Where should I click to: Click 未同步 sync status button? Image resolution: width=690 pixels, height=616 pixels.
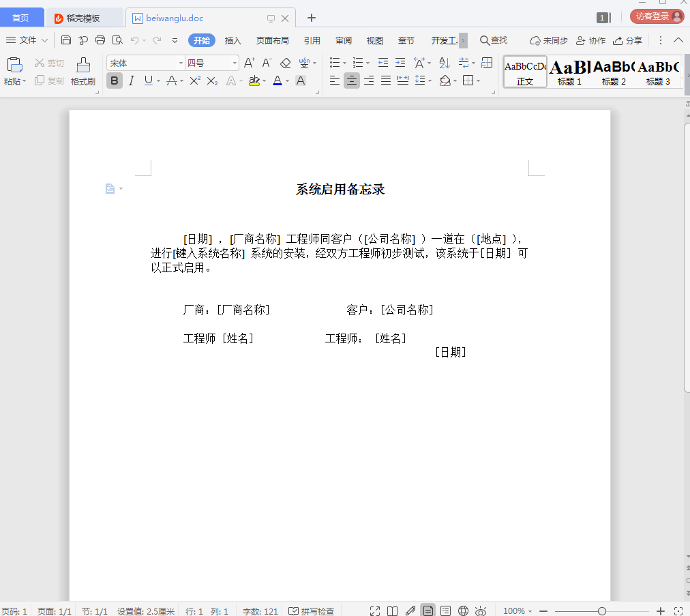549,40
